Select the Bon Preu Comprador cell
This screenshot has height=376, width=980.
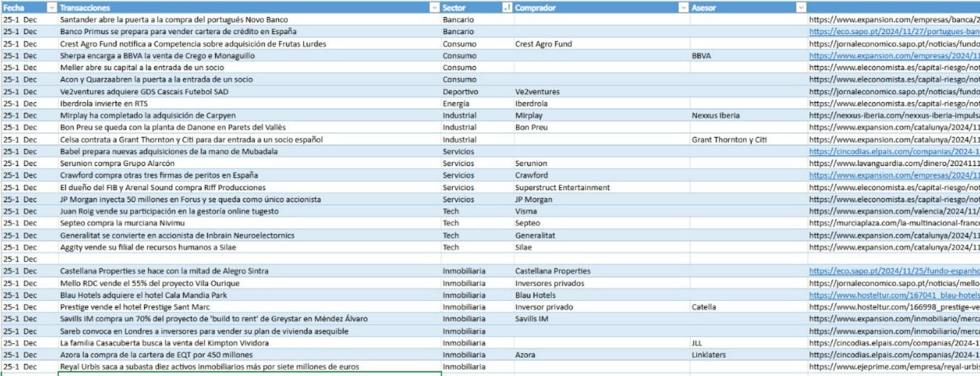[x=602, y=128]
